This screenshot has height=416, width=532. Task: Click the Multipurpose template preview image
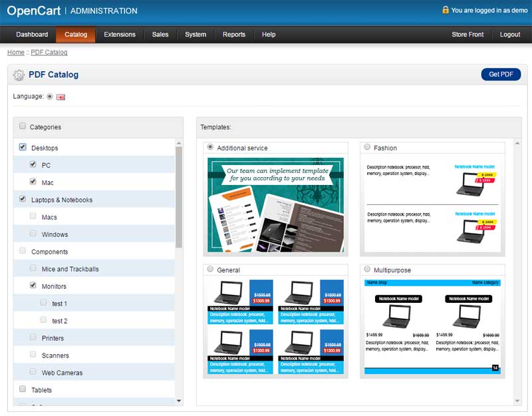(432, 327)
